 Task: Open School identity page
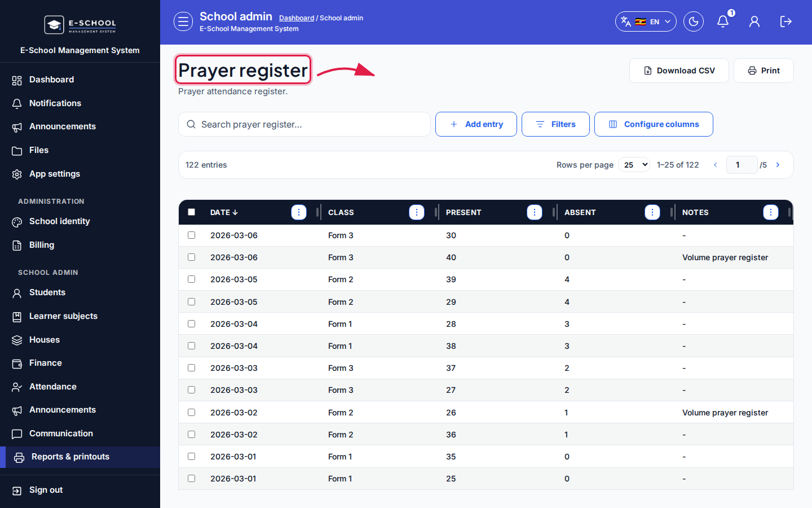pyautogui.click(x=80, y=221)
